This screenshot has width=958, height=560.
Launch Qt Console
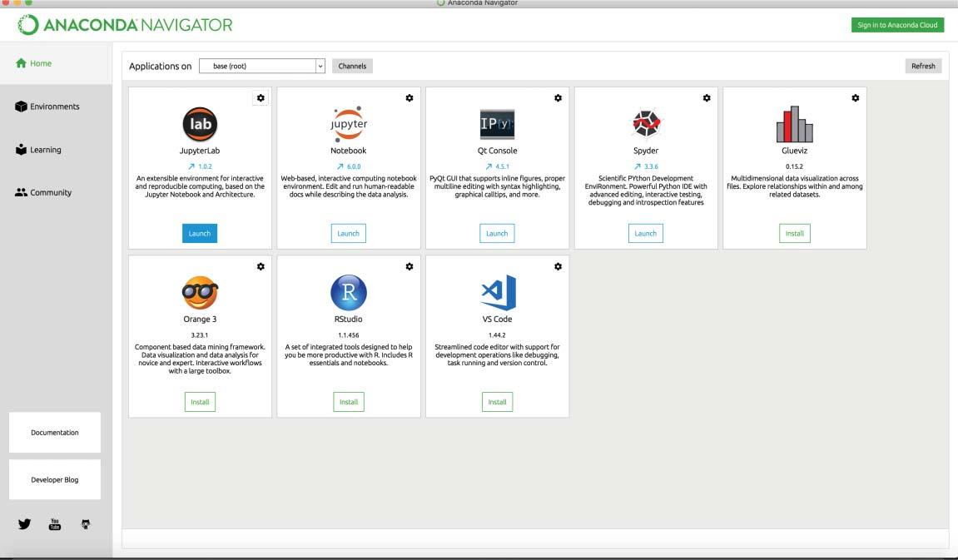pos(497,233)
